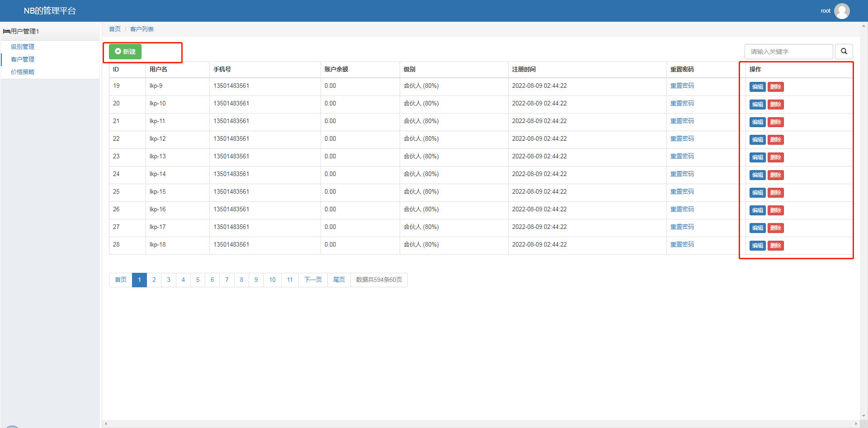Go to pagination 首页 first page
Viewport: 868px width, 428px height.
[121, 280]
